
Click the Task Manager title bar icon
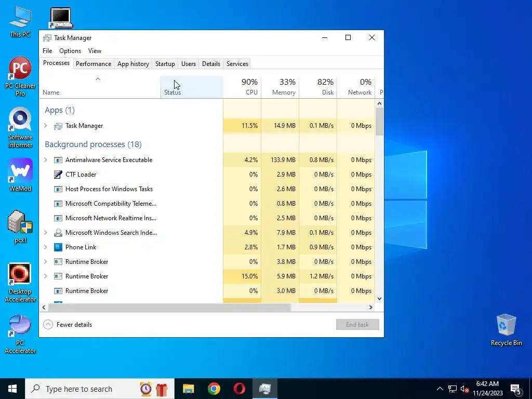pyautogui.click(x=47, y=38)
